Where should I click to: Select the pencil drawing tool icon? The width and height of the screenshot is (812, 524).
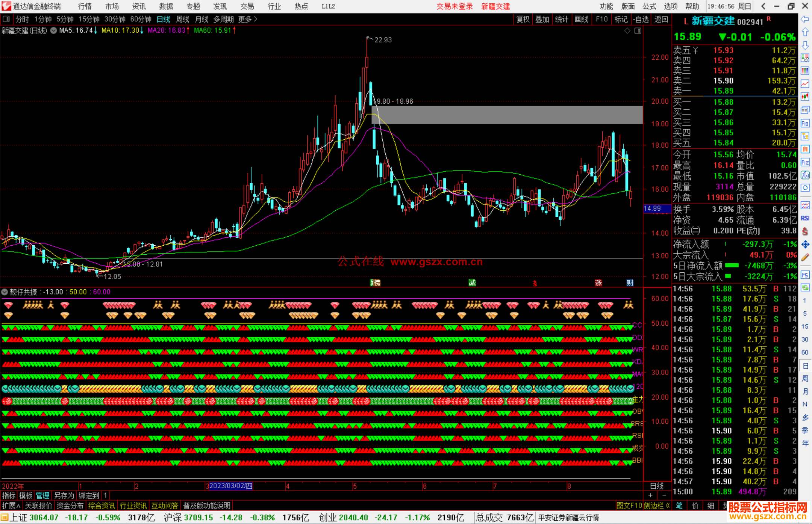coord(805,257)
